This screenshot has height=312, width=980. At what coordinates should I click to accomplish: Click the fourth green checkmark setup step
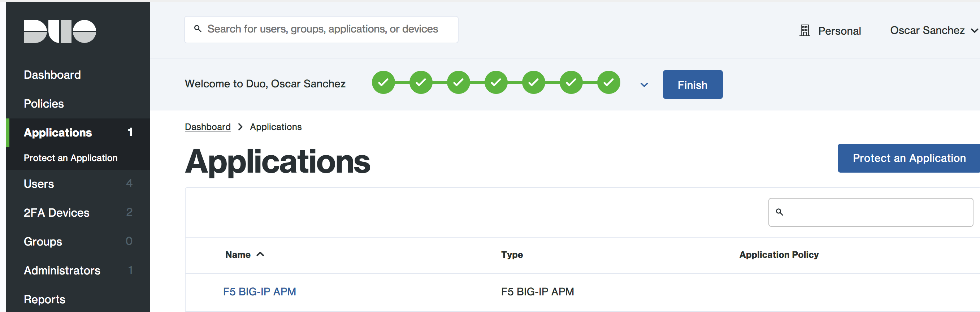point(496,82)
